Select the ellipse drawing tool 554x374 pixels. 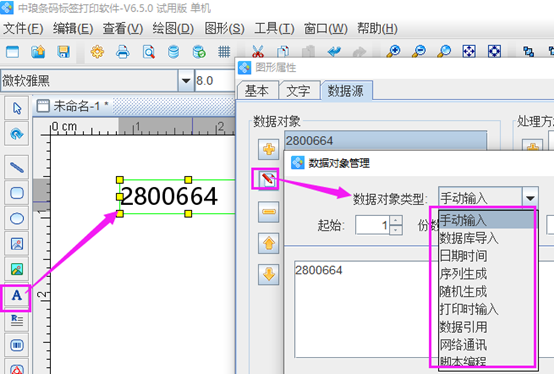click(17, 219)
